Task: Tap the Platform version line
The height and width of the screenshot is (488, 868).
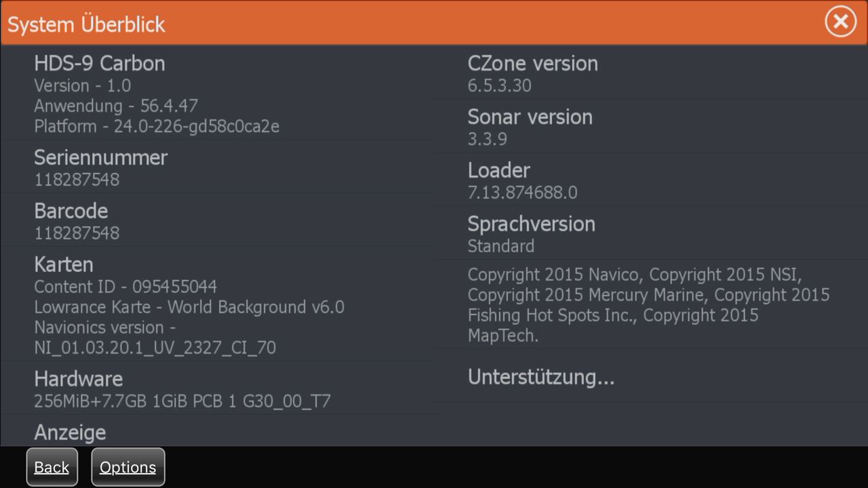Action: tap(157, 126)
